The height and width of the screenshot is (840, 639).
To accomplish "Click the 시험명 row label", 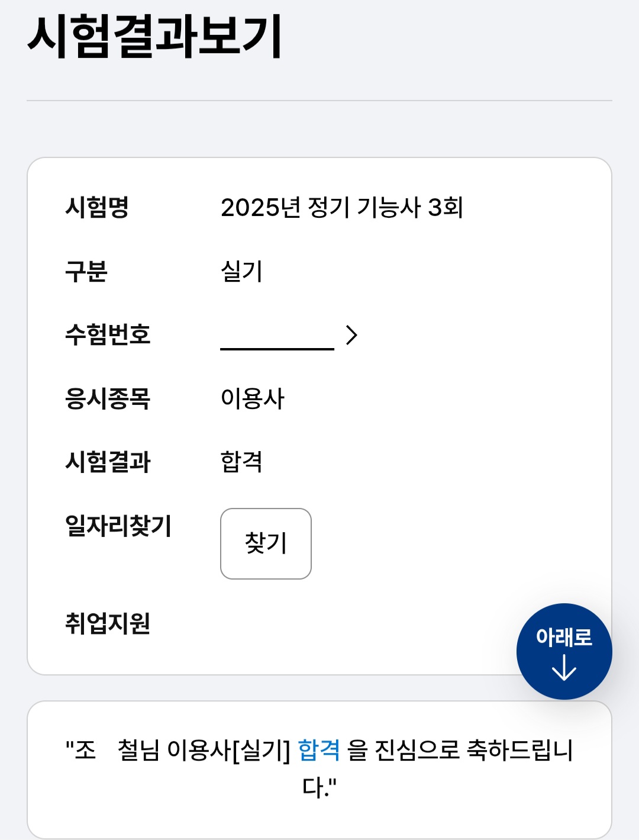I will pyautogui.click(x=97, y=208).
